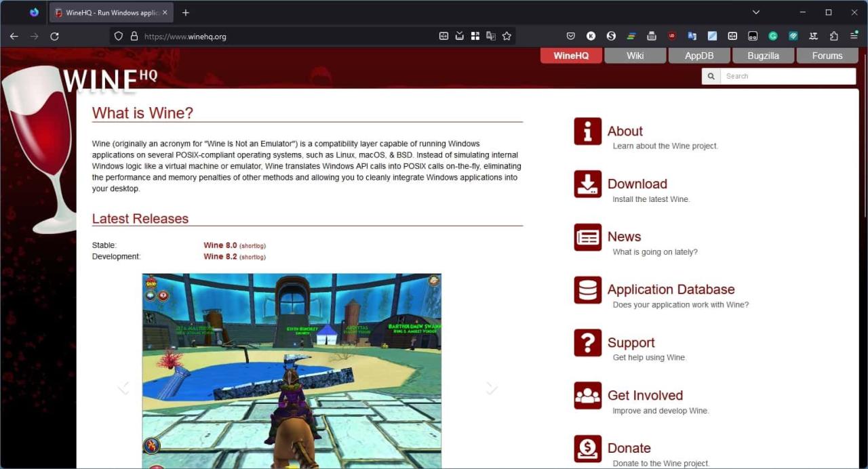Click the K extension icon in toolbar
Viewport: 868px width, 469px height.
[x=591, y=37]
